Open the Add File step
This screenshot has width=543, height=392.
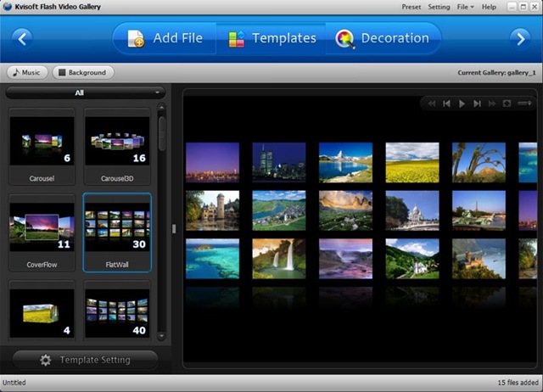click(x=165, y=38)
